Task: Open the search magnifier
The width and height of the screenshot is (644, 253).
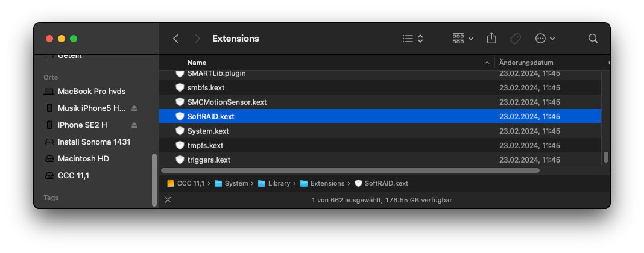Action: 593,39
